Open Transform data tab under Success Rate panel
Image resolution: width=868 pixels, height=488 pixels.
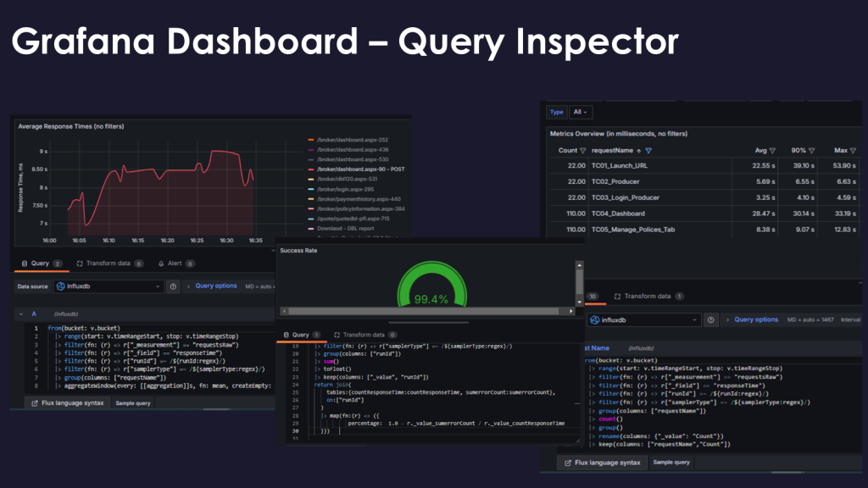point(365,335)
